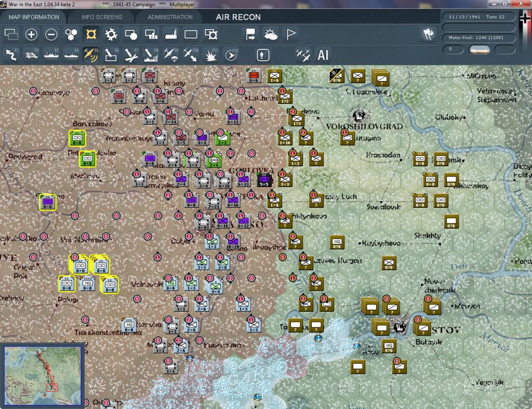Select the Soviet HQ near Kuybyshevo

tap(337, 242)
